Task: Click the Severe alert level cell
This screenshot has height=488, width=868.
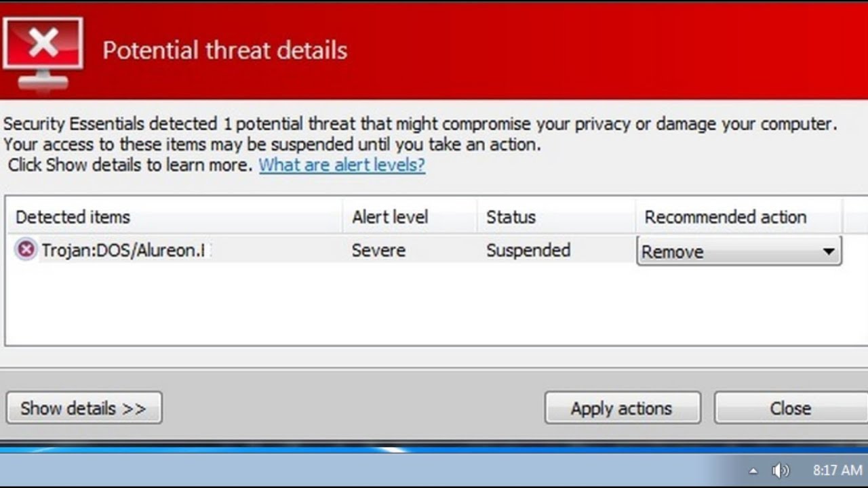Action: 378,250
